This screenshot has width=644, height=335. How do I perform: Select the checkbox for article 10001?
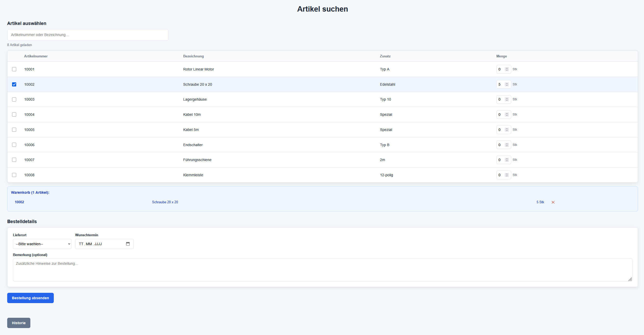pos(14,69)
